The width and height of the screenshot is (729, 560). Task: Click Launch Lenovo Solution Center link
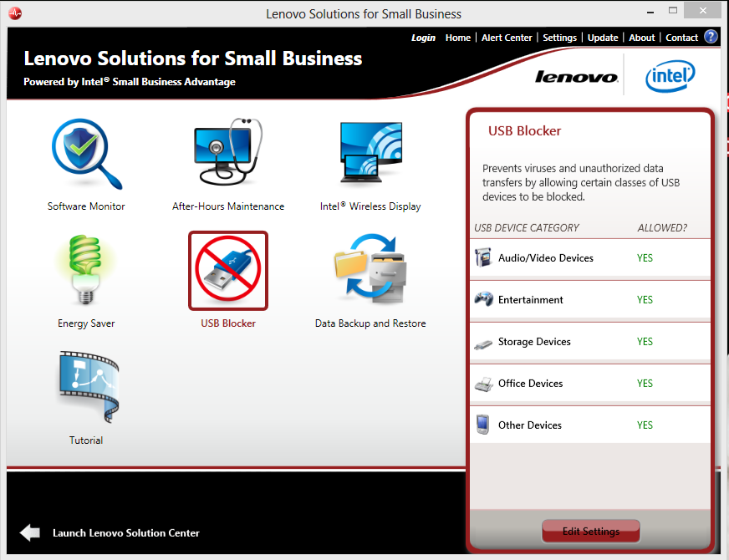[x=126, y=532]
